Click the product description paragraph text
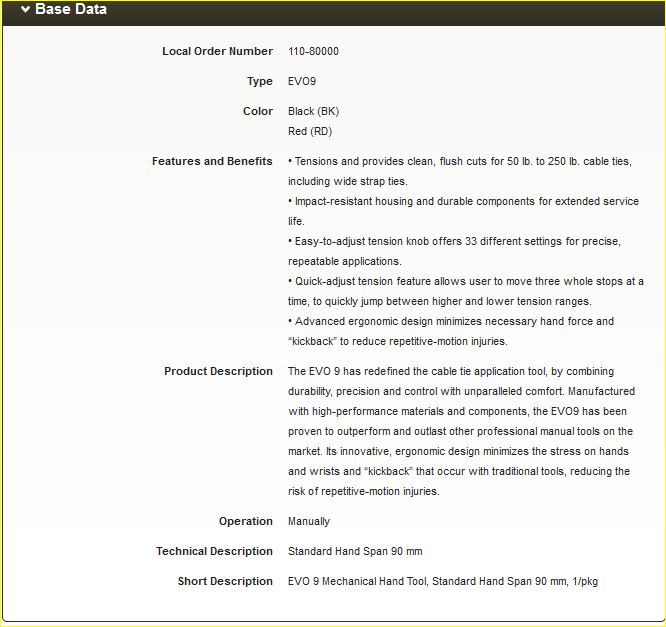 click(x=460, y=431)
